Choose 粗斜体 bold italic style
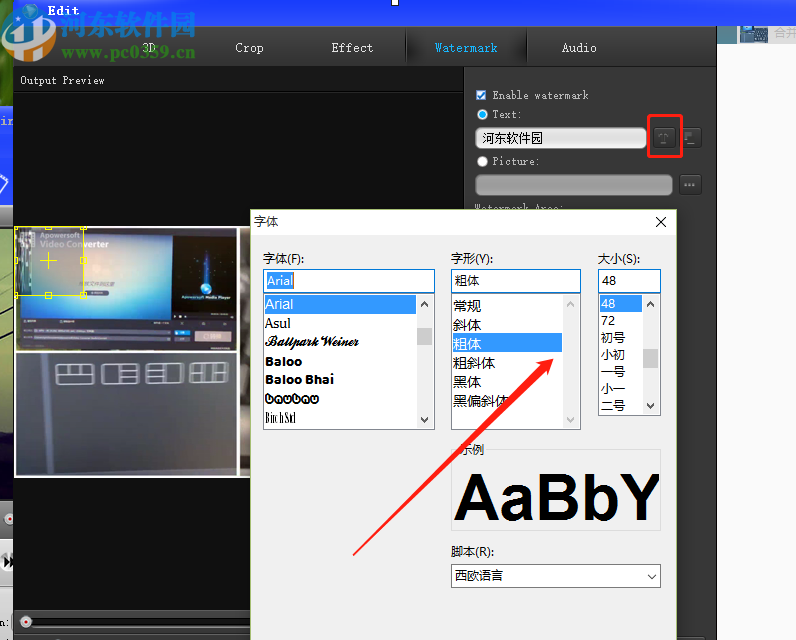 point(507,363)
